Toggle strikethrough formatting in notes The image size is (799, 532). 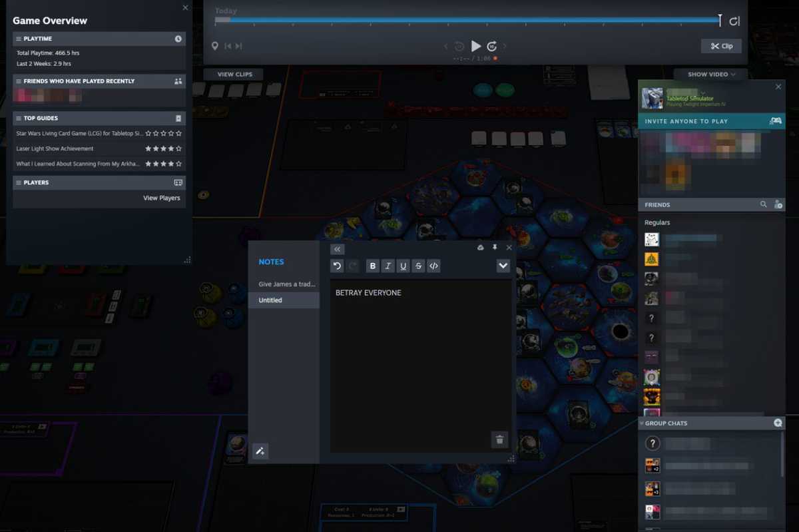(419, 266)
